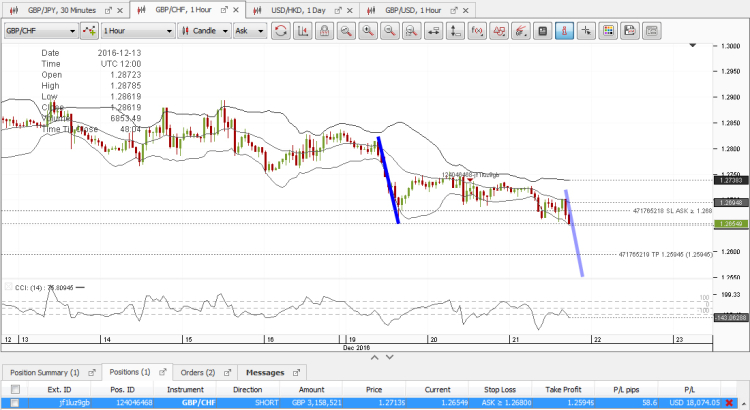Close the USD/HKD chart tab
The height and width of the screenshot is (410, 750).
click(x=350, y=10)
